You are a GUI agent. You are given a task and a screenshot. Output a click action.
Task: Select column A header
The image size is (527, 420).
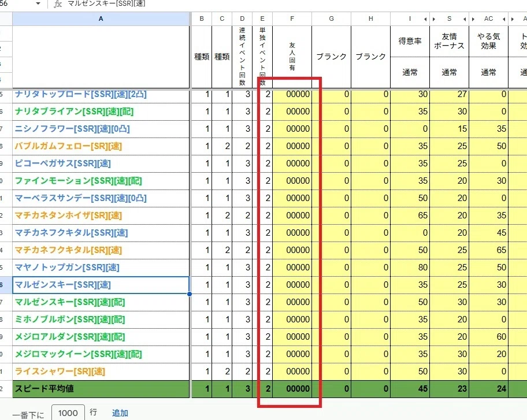101,19
